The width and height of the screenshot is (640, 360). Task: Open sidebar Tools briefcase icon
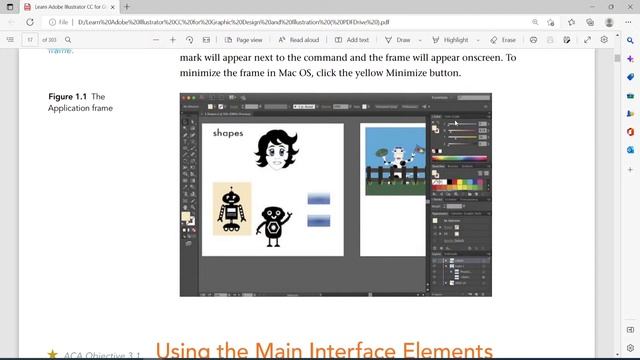pos(630,96)
